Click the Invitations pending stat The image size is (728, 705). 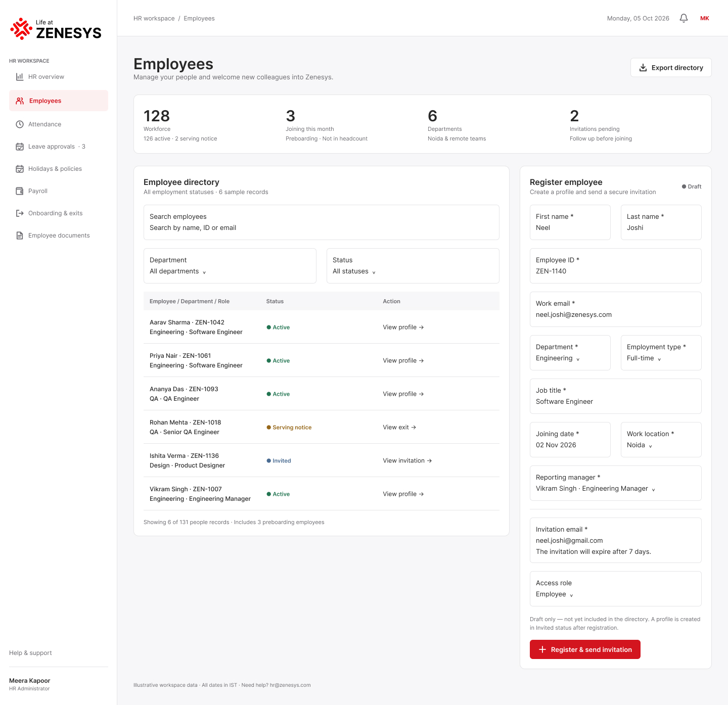click(601, 124)
